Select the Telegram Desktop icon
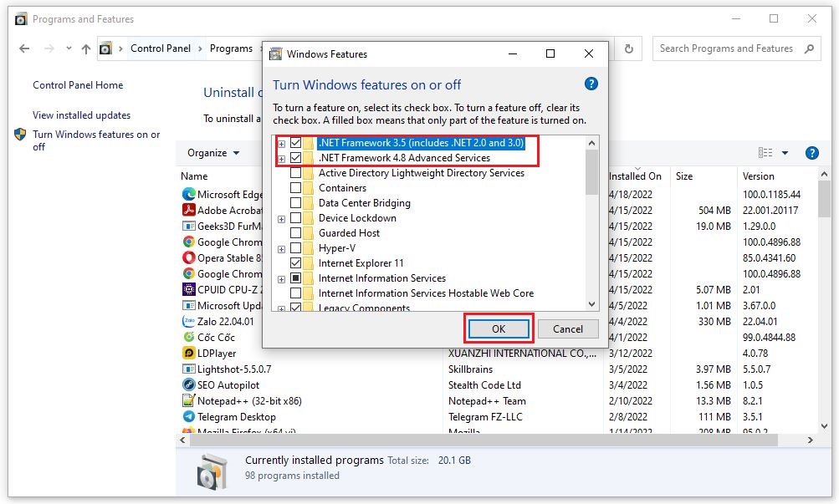The height and width of the screenshot is (504, 839). point(187,416)
